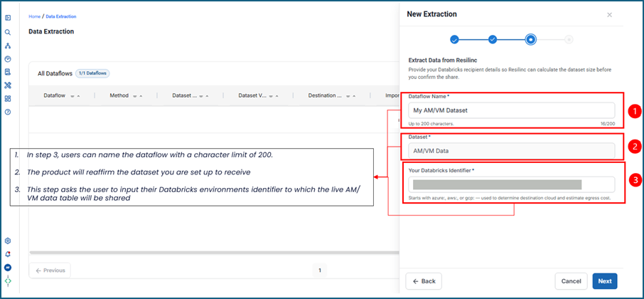This screenshot has width=644, height=299.
Task: Open the grid apps icon in sidebar
Action: [x=7, y=99]
